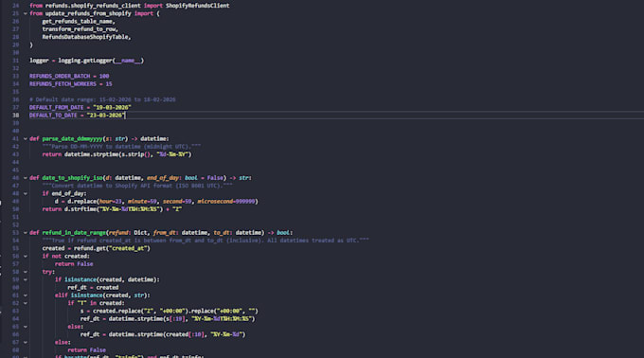Viewport: 644px width, 358px height.
Task: Click 'hour=23' in the d.replace call
Action: [111, 202]
